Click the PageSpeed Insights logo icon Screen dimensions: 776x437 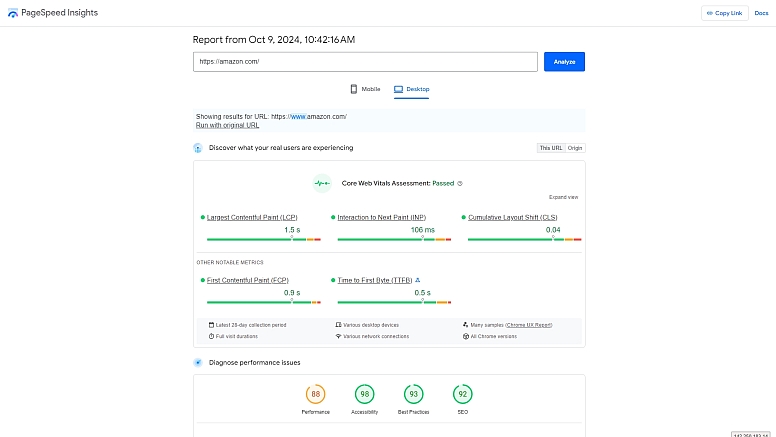pos(13,13)
